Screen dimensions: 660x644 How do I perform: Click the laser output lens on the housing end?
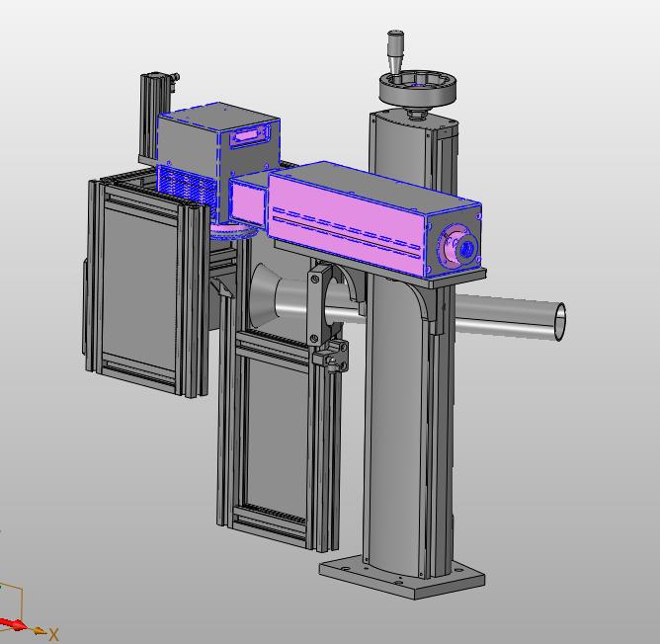tap(466, 250)
